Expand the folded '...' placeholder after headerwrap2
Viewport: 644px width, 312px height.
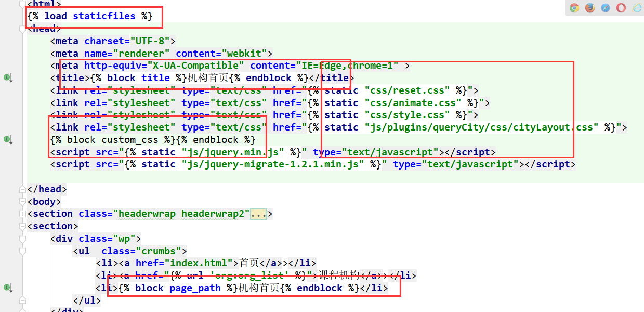[x=258, y=214]
